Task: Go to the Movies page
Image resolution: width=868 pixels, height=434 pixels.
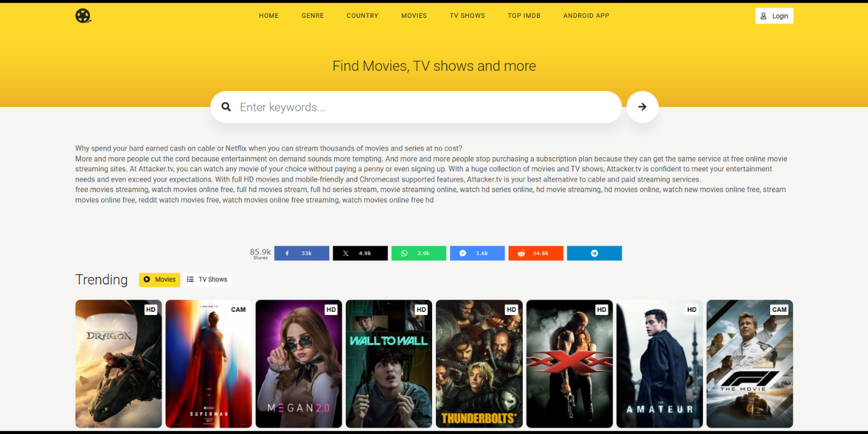Action: pos(414,15)
